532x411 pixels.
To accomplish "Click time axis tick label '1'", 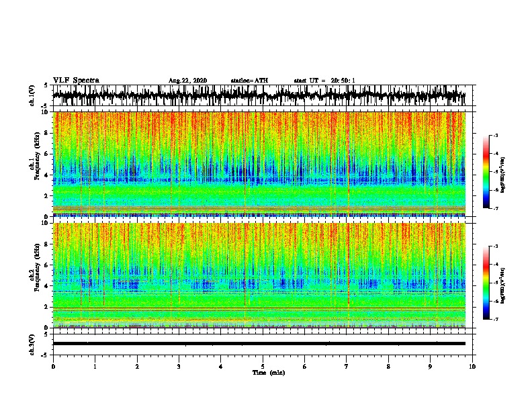I will pos(95,367).
